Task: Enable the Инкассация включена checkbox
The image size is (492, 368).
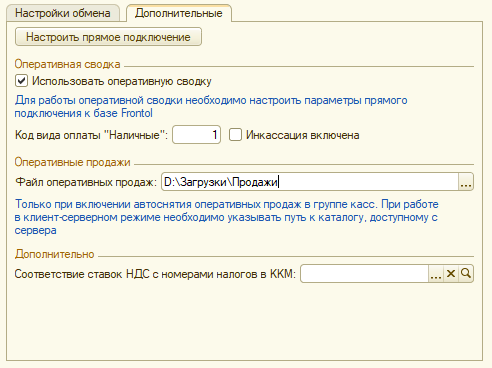Action: [235, 135]
